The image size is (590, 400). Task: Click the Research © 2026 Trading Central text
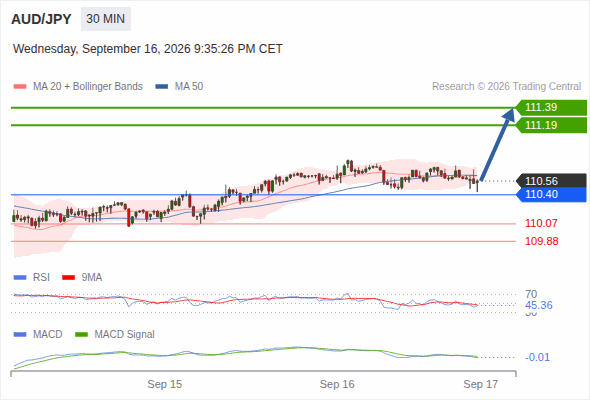point(506,87)
